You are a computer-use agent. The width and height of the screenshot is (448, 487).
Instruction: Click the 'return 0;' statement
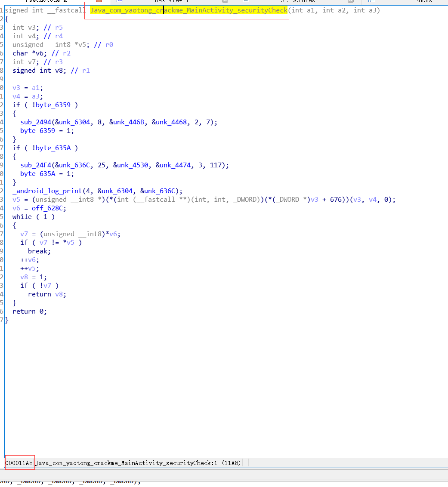[x=30, y=311]
